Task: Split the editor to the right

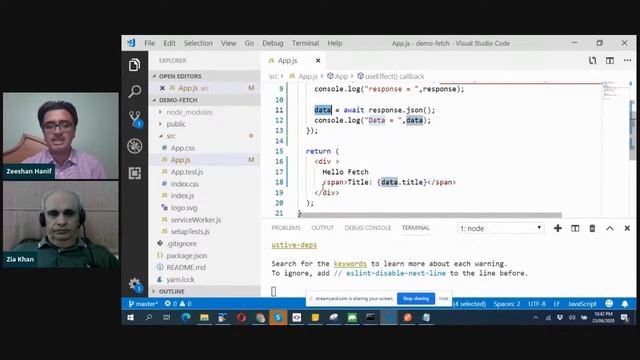Action: [610, 60]
